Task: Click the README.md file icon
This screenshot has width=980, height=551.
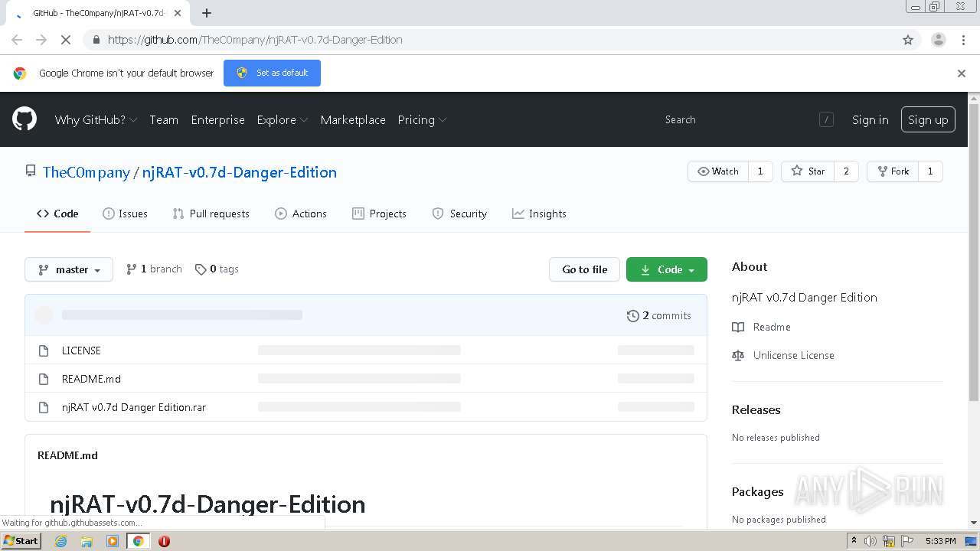Action: (44, 379)
